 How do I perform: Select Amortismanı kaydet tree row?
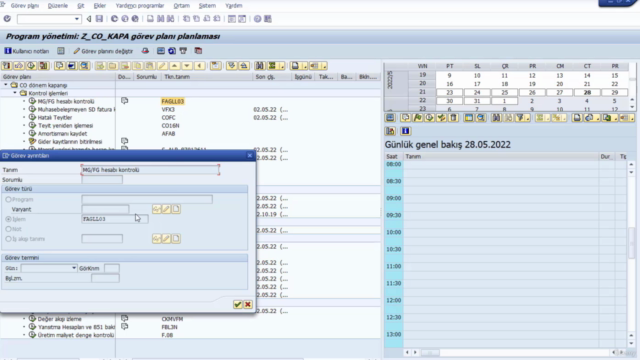[62, 133]
